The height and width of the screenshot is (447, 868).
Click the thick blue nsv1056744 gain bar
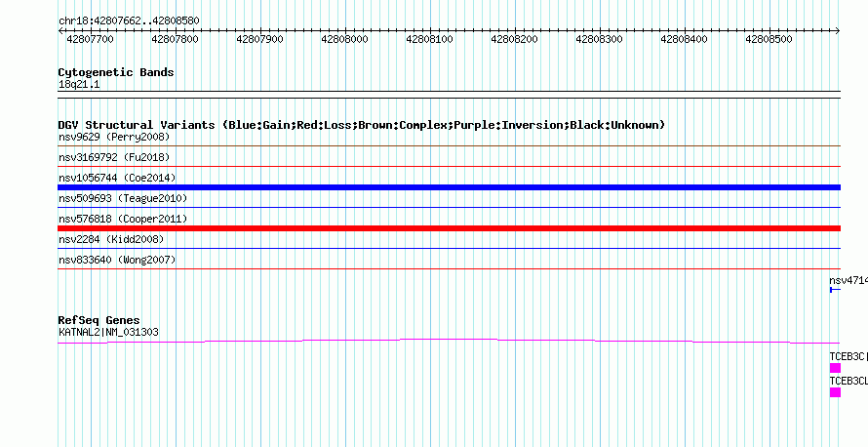click(x=449, y=187)
